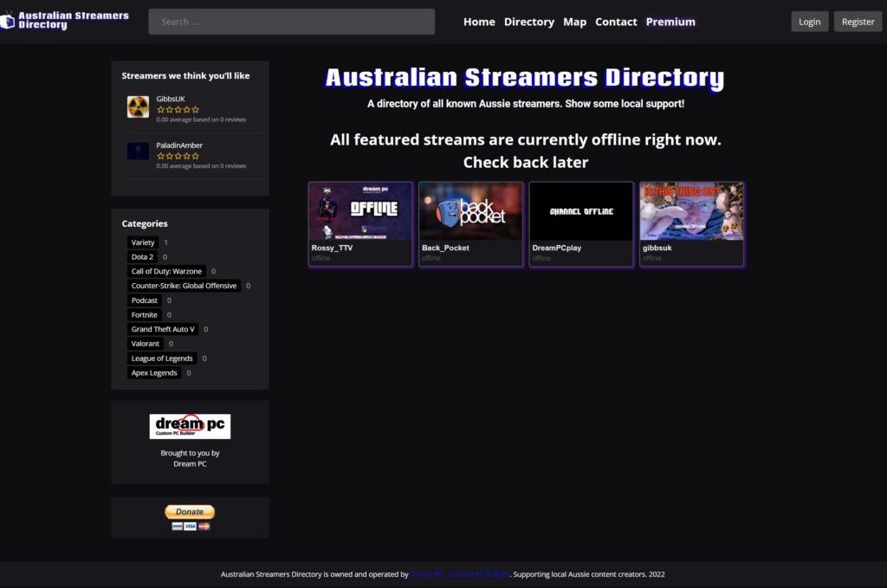This screenshot has height=588, width=887.
Task: Click the PayPal Donate button
Action: (x=189, y=511)
